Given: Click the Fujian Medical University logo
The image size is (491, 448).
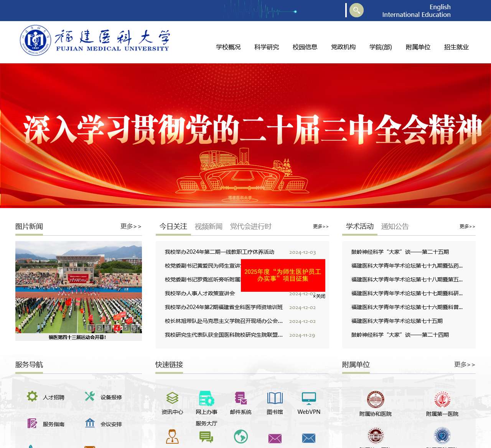Looking at the screenshot, I should coord(95,40).
